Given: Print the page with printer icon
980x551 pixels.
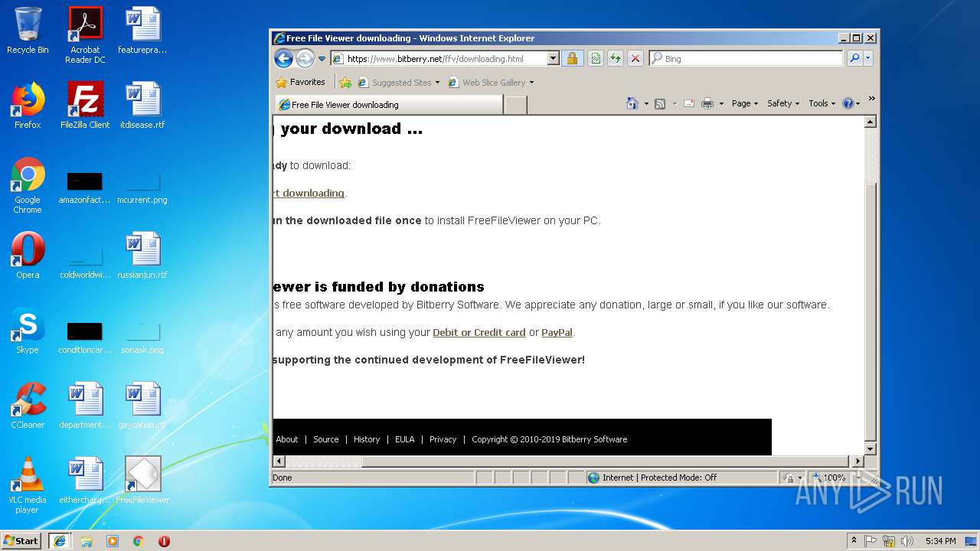Looking at the screenshot, I should click(x=707, y=104).
